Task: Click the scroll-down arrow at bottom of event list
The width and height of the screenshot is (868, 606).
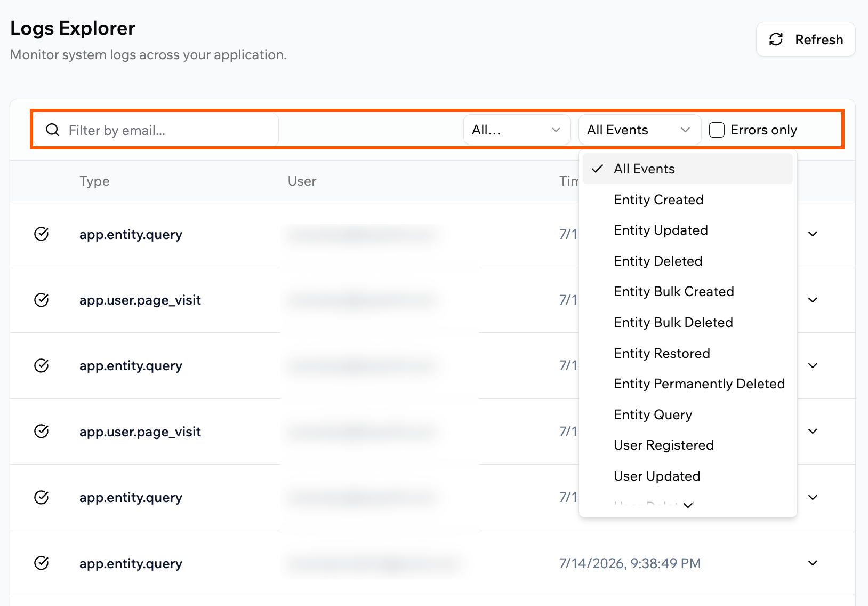Action: pos(688,505)
